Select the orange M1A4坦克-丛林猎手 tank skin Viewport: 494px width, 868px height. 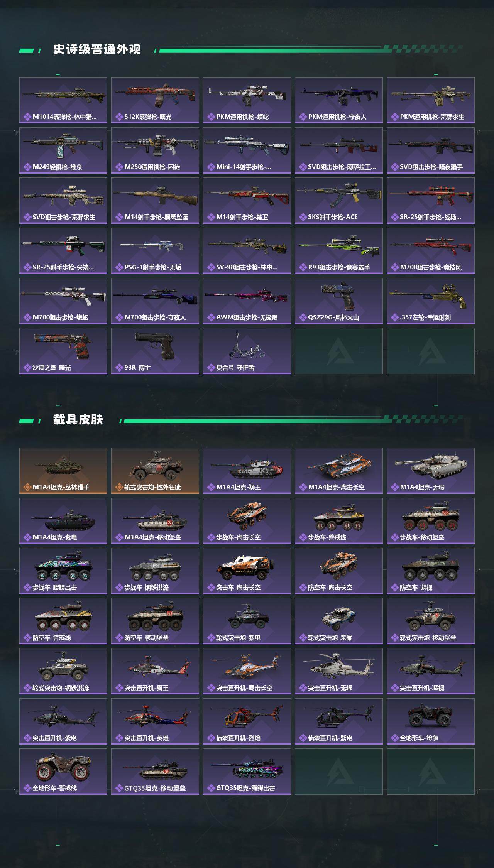pyautogui.click(x=63, y=471)
